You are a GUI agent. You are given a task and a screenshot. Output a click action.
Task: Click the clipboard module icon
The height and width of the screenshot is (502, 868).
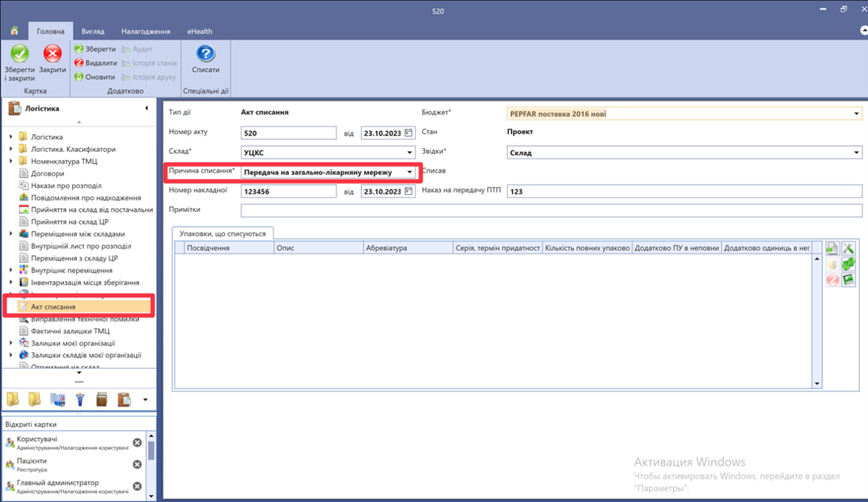pos(124,400)
